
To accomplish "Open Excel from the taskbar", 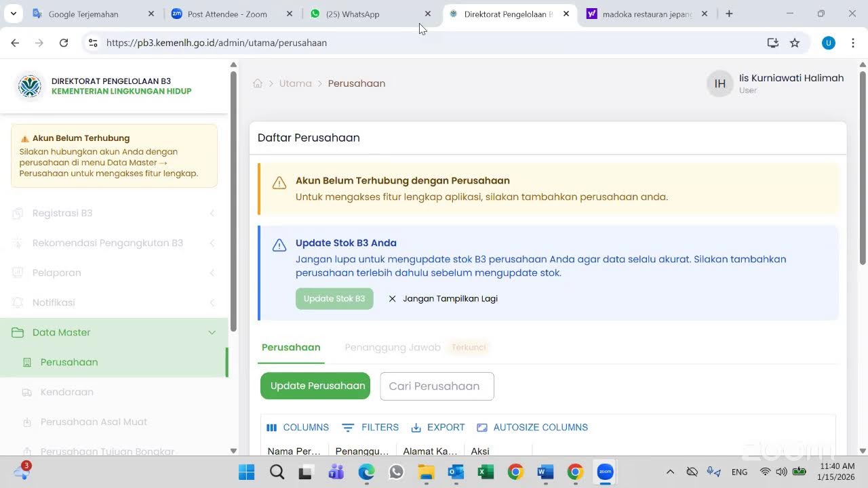I will click(486, 472).
